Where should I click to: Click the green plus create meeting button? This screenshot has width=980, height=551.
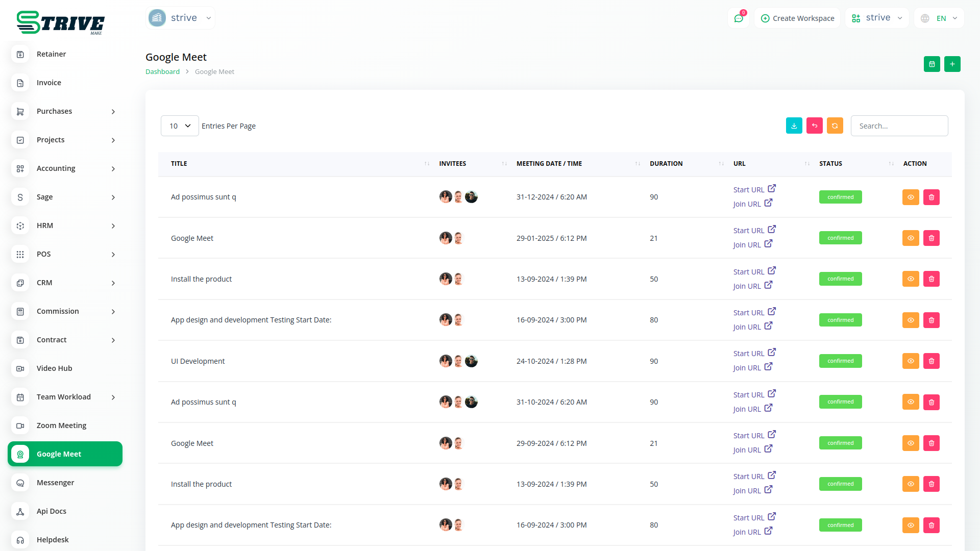tap(952, 64)
